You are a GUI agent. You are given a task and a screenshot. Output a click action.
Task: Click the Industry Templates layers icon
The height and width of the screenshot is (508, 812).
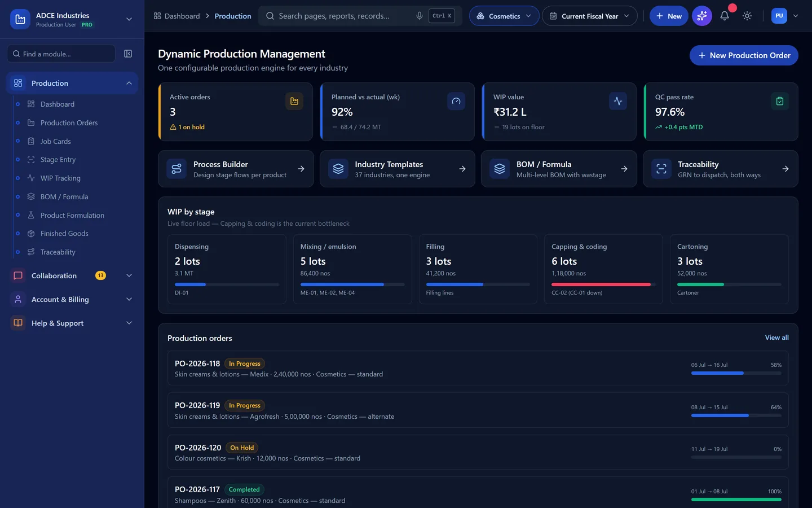338,169
